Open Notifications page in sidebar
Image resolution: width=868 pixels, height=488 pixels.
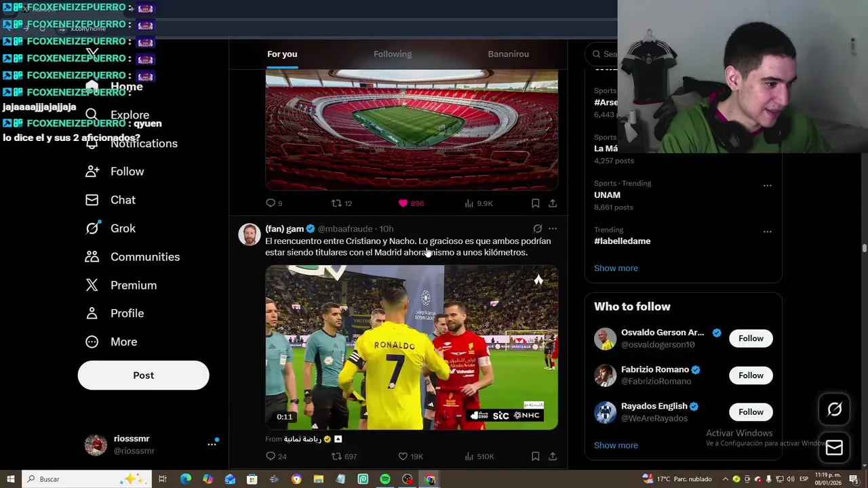coord(131,144)
